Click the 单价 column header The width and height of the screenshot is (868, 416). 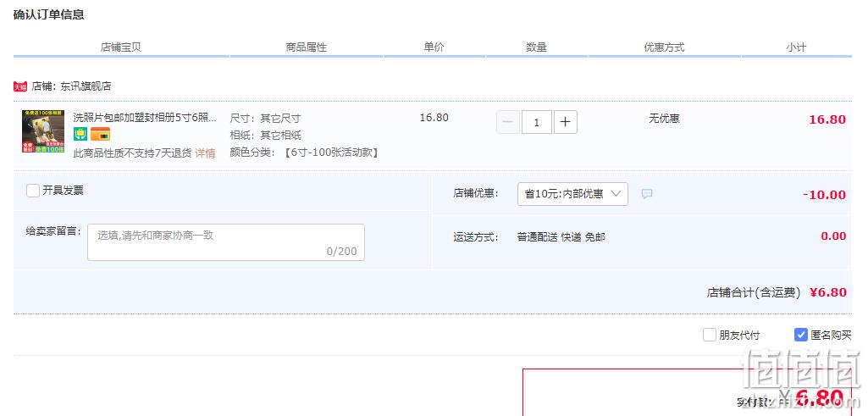point(434,47)
